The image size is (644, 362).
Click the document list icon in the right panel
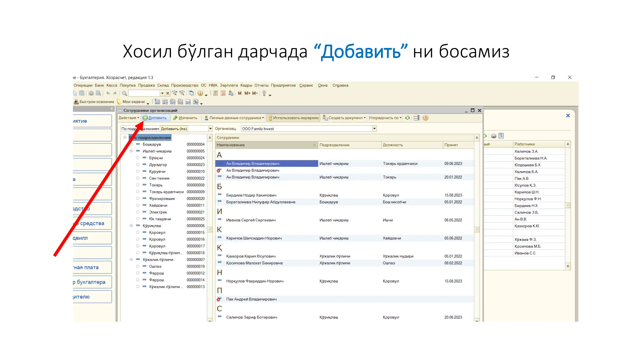[x=501, y=136]
